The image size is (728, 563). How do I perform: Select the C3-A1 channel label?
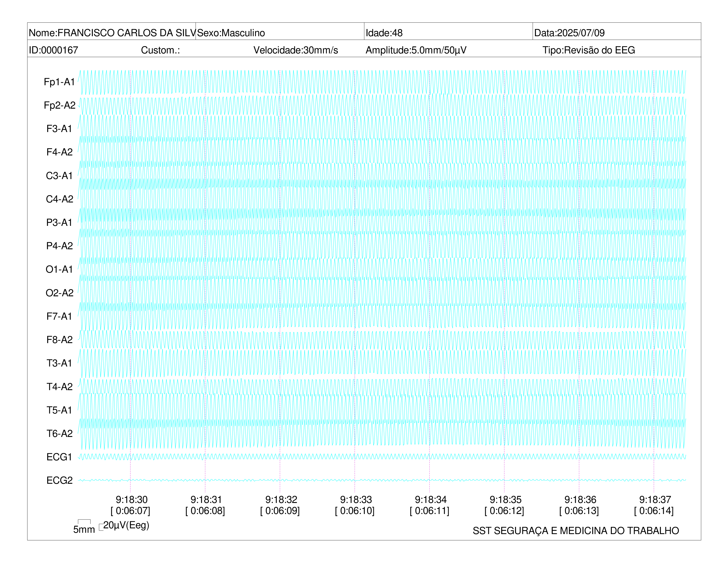(59, 176)
